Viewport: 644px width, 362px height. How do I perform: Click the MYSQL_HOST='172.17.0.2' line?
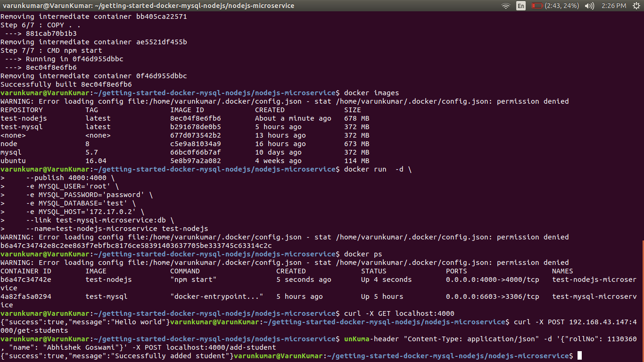(x=85, y=212)
